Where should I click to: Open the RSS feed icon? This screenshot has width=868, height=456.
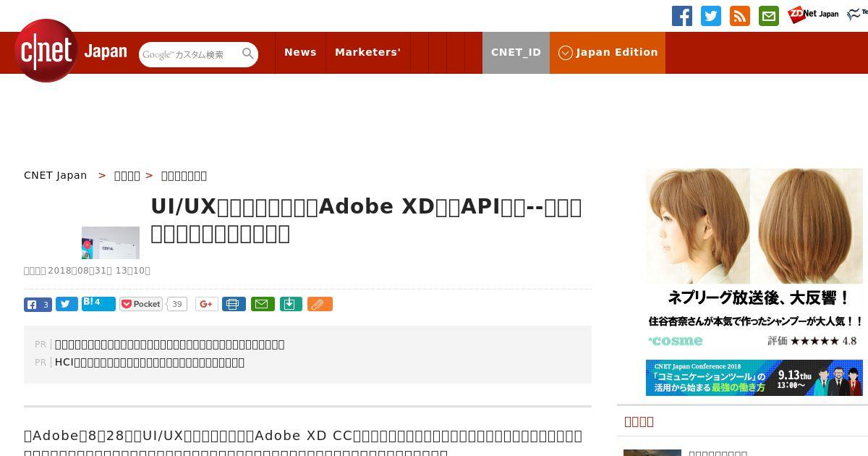coord(740,16)
